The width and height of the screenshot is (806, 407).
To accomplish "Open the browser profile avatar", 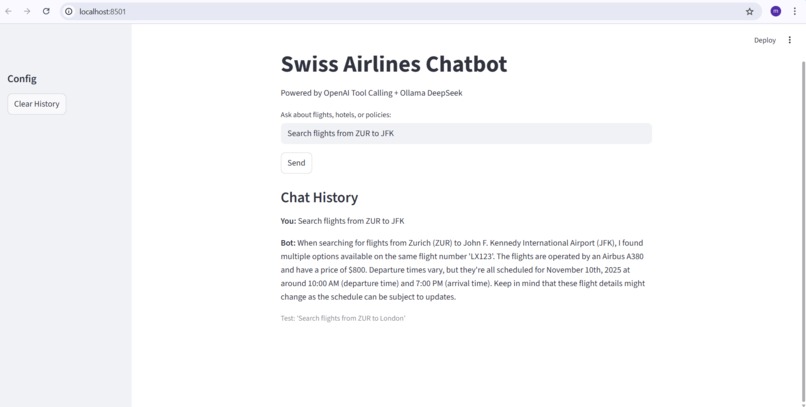I will pos(776,11).
